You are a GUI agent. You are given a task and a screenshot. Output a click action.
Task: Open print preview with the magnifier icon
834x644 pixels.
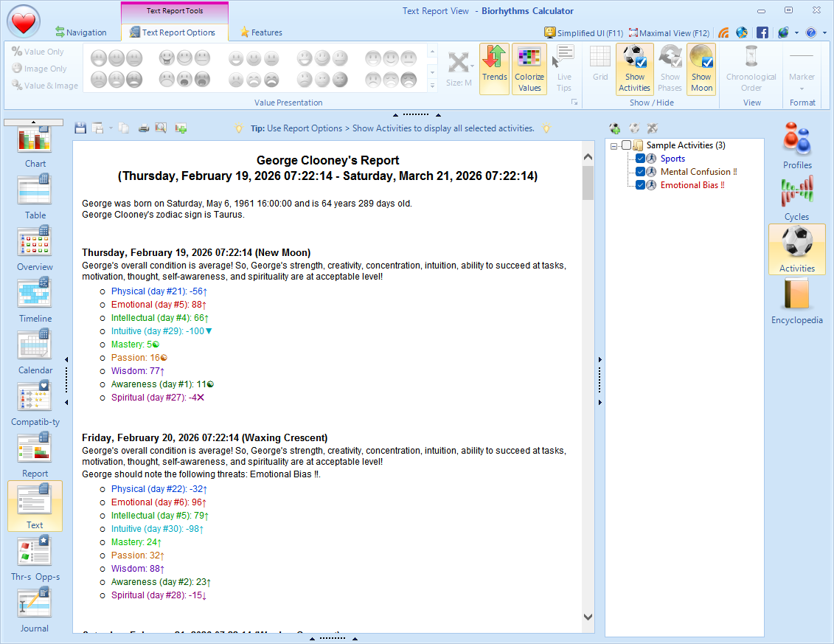click(x=161, y=128)
